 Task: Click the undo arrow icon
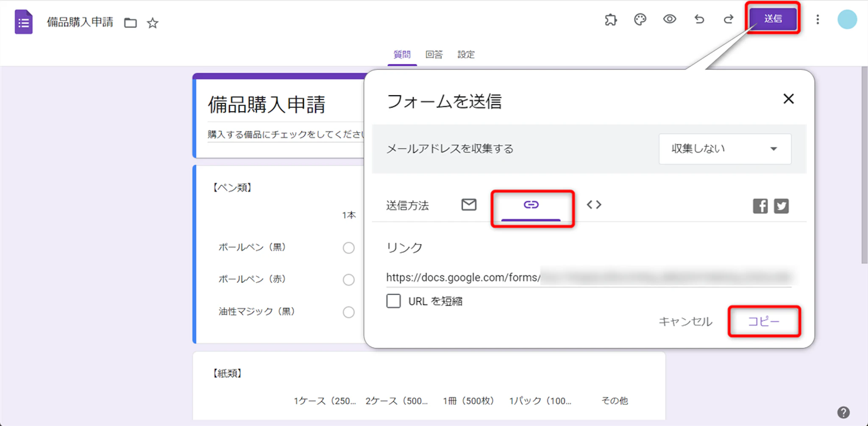pyautogui.click(x=699, y=19)
